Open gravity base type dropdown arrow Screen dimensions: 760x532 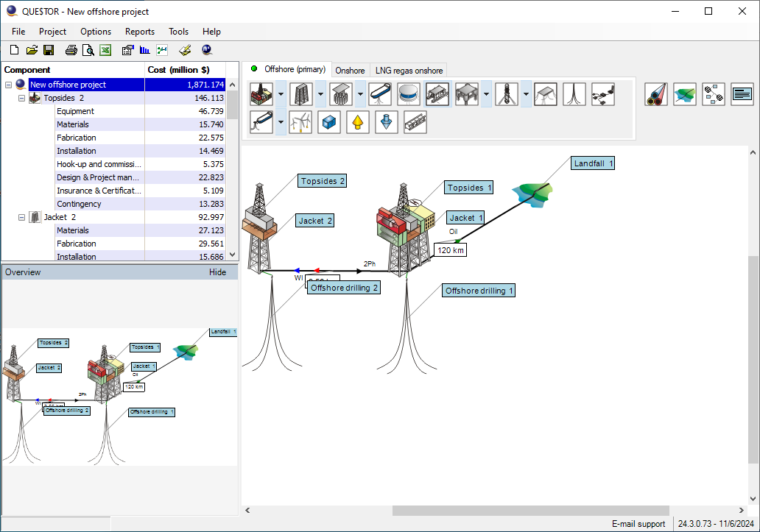(x=360, y=94)
